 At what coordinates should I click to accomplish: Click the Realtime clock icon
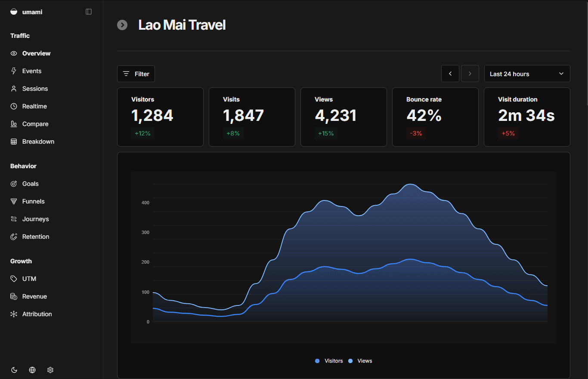click(14, 106)
